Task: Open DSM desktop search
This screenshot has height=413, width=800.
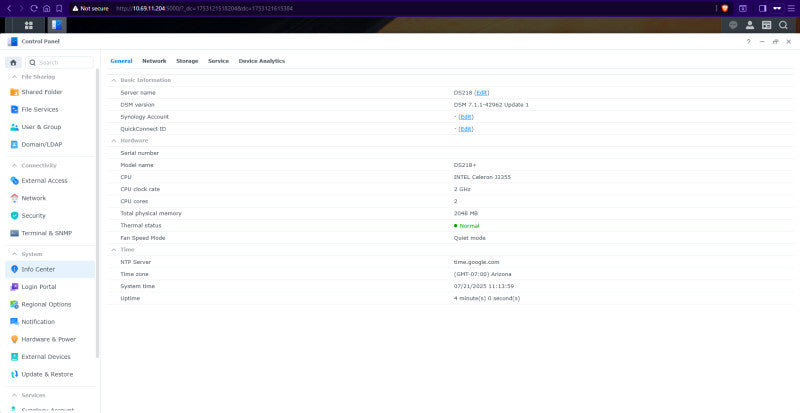Action: tap(783, 25)
